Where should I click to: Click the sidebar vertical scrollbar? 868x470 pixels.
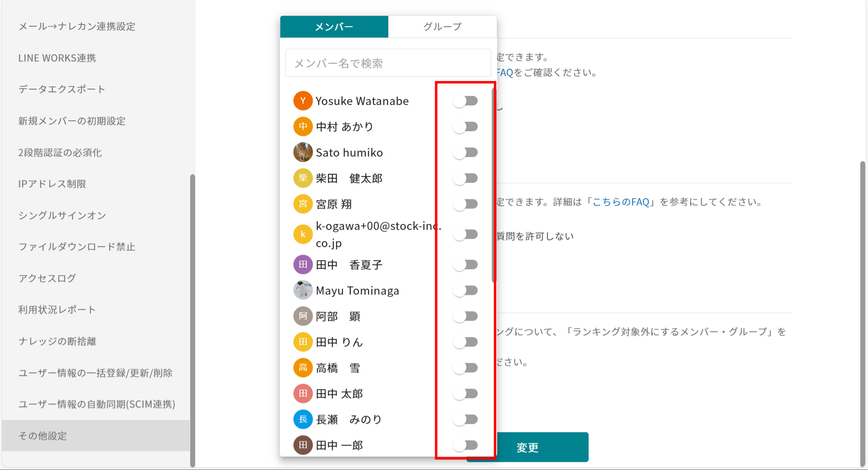pyautogui.click(x=192, y=320)
